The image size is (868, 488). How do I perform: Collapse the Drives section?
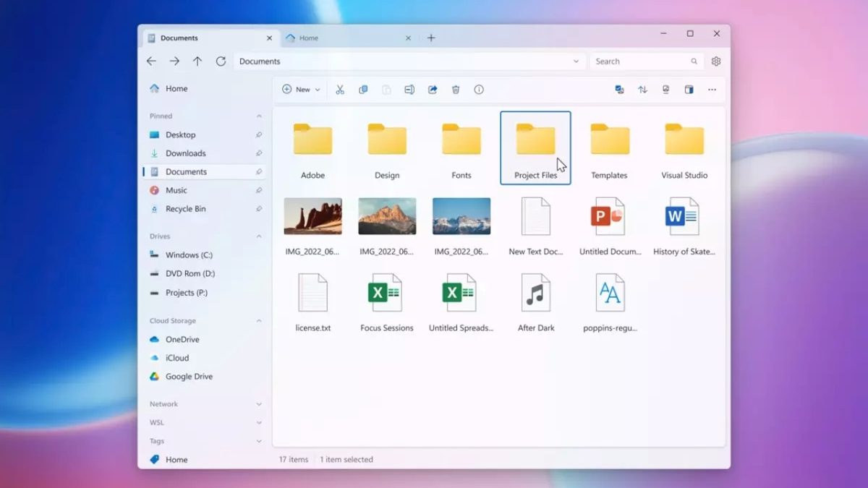pyautogui.click(x=259, y=236)
